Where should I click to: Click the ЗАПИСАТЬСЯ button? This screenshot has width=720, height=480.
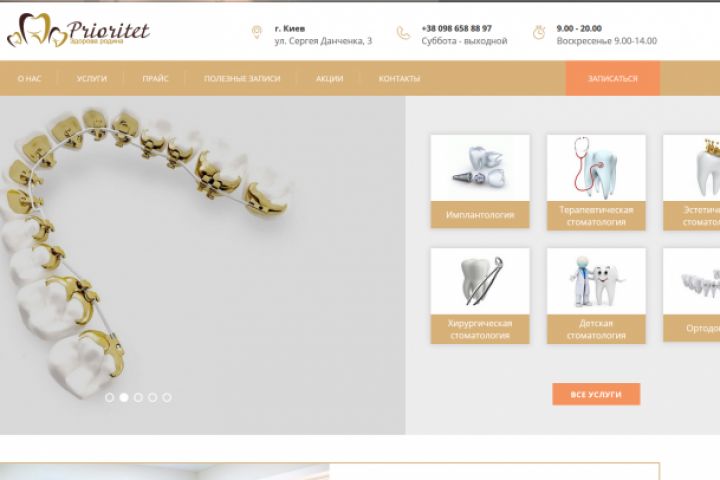coord(613,79)
